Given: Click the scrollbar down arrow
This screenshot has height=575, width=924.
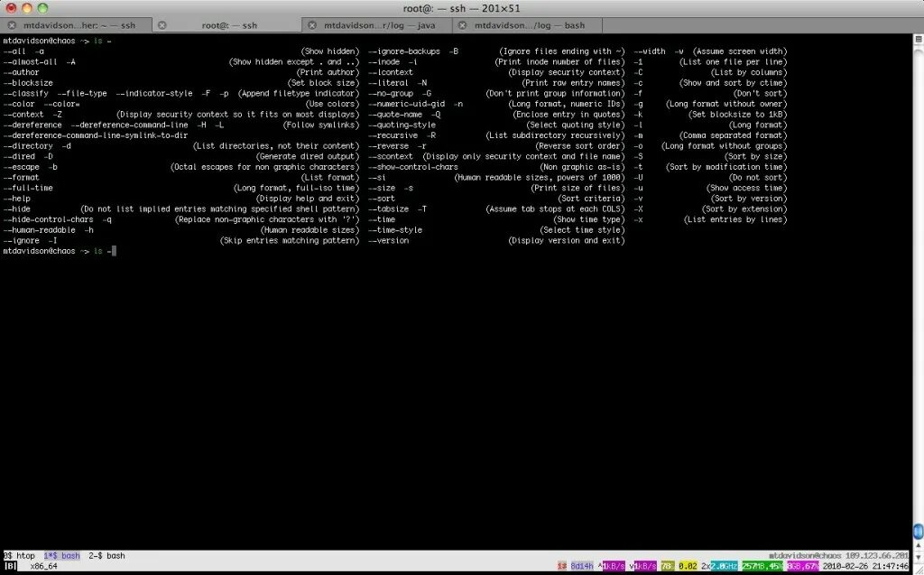Looking at the screenshot, I should (x=918, y=557).
